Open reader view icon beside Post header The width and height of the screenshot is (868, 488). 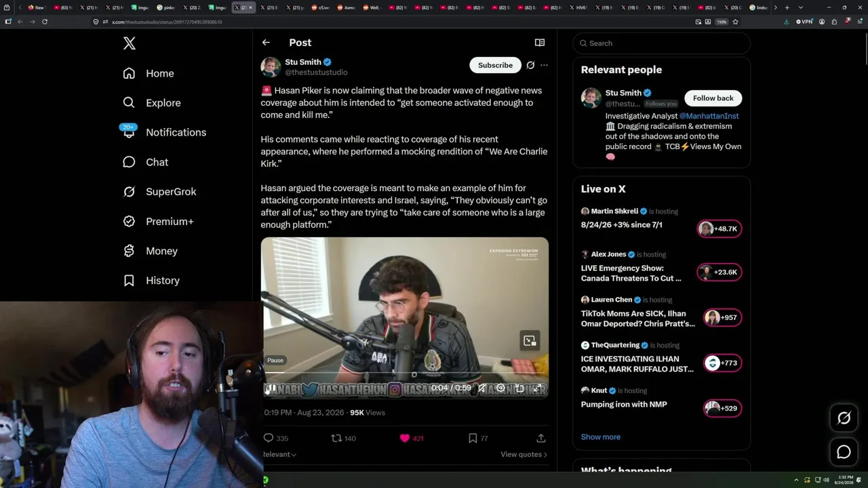pyautogui.click(x=540, y=43)
